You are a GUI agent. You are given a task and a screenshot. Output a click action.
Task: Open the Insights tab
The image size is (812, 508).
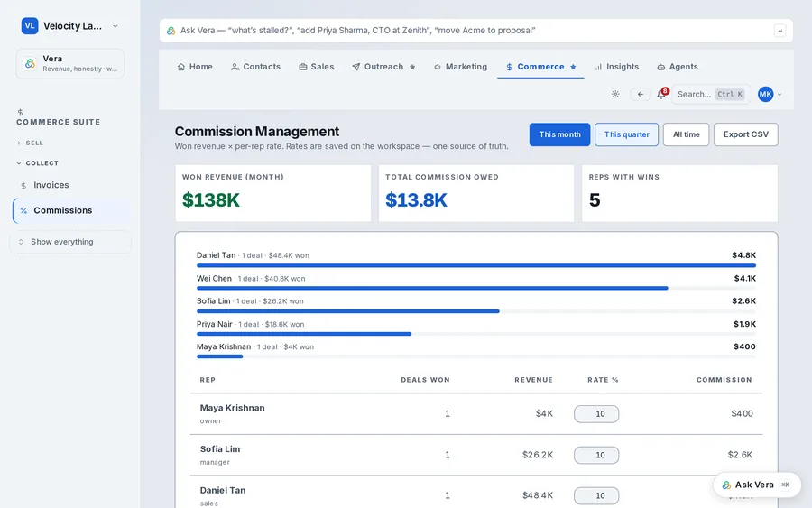pos(616,67)
